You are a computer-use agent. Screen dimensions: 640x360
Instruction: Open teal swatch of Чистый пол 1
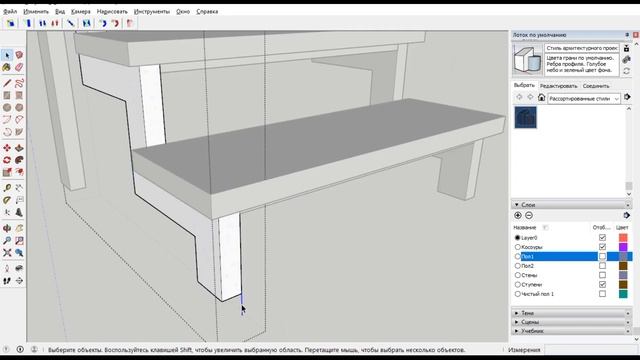click(623, 294)
